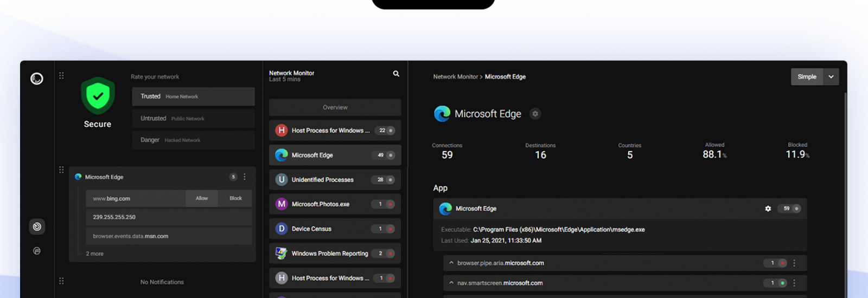Go to Network Monitor breadcrumb link
868x298 pixels.
click(x=455, y=77)
